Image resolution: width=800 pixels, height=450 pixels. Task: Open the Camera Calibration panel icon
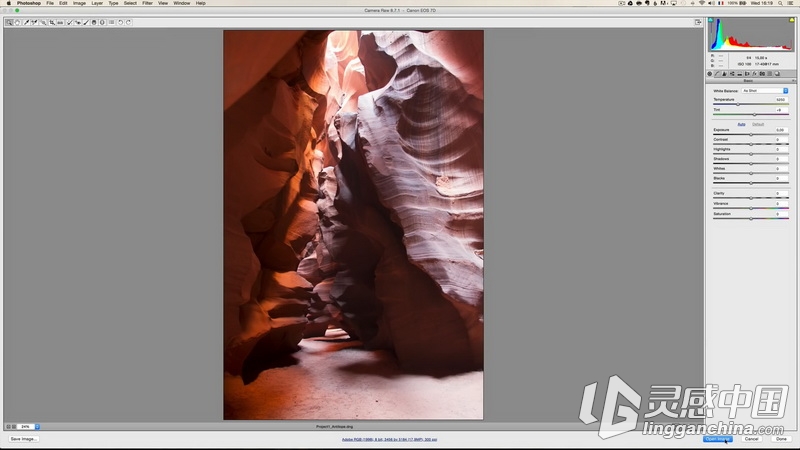[762, 74]
